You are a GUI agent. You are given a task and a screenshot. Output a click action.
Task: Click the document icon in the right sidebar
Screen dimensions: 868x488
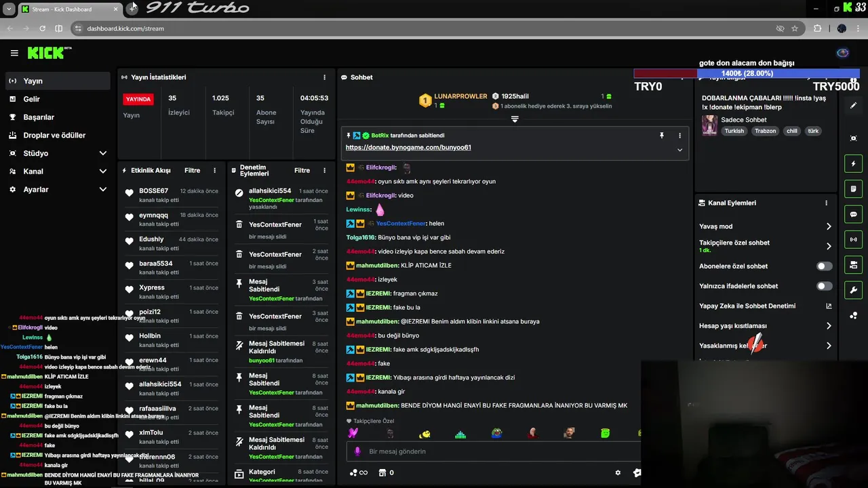854,188
